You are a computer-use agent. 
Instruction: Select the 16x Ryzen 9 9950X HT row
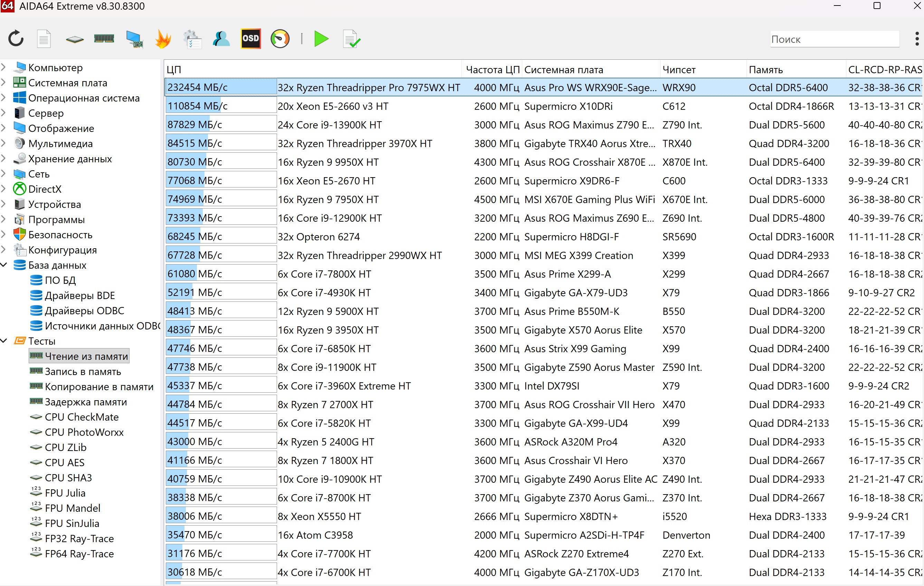(x=544, y=162)
